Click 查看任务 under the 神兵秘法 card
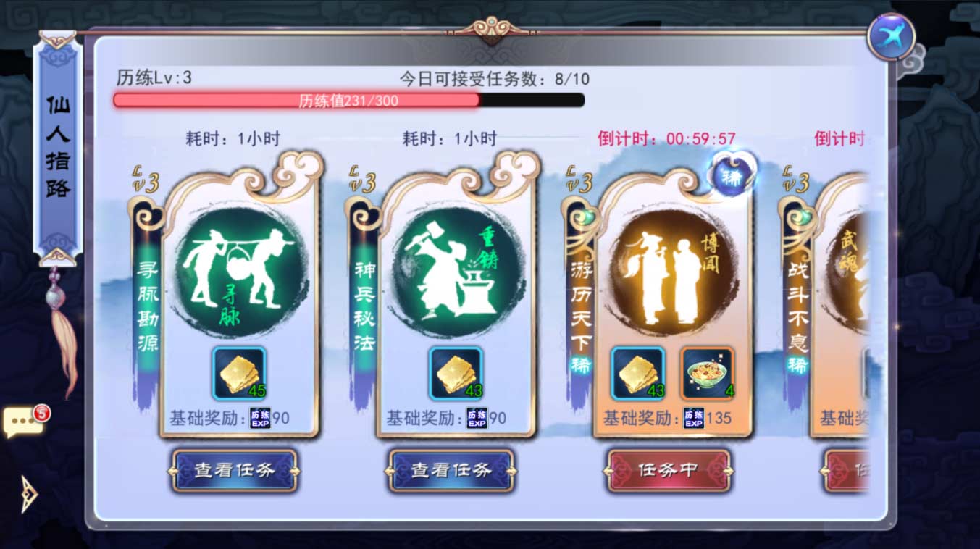This screenshot has width=980, height=549. click(x=452, y=471)
